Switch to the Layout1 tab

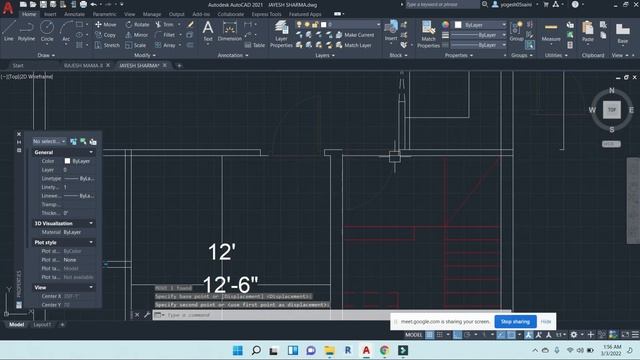click(x=42, y=324)
